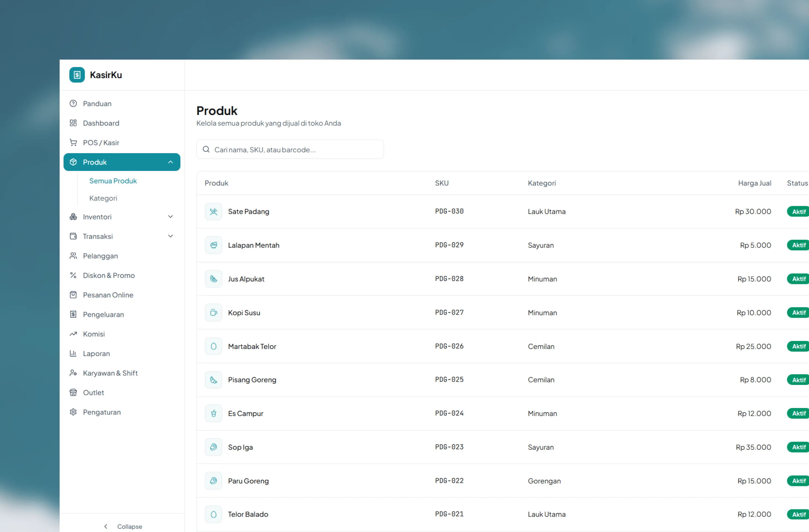Click Lauk Utama category of Telor Balado
This screenshot has width=809, height=532.
click(547, 514)
